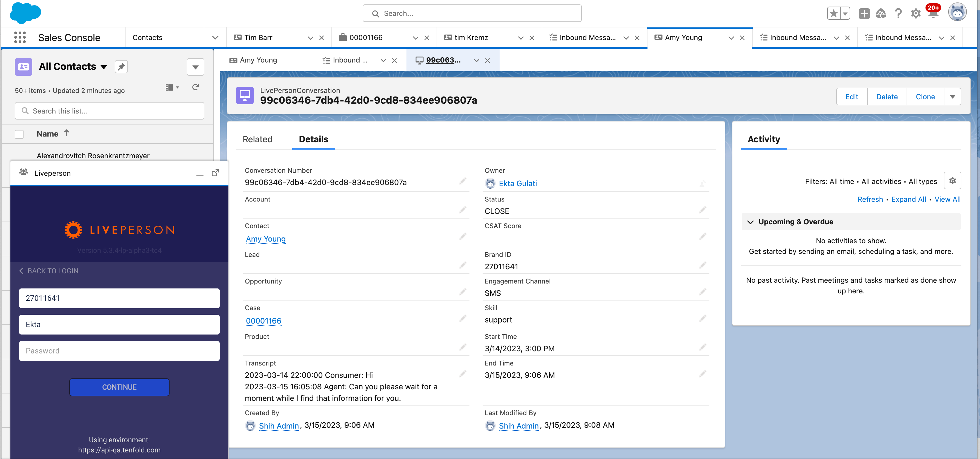Click the Ekta username field
This screenshot has width=980, height=459.
119,325
